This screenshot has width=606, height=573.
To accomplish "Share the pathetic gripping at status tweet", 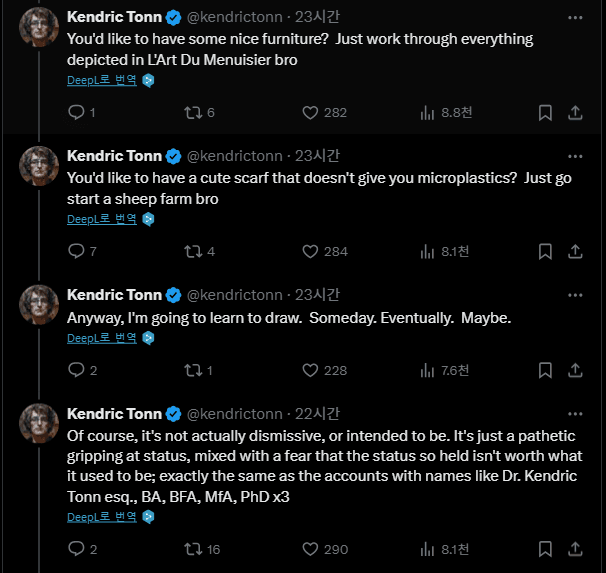I will pyautogui.click(x=576, y=549).
